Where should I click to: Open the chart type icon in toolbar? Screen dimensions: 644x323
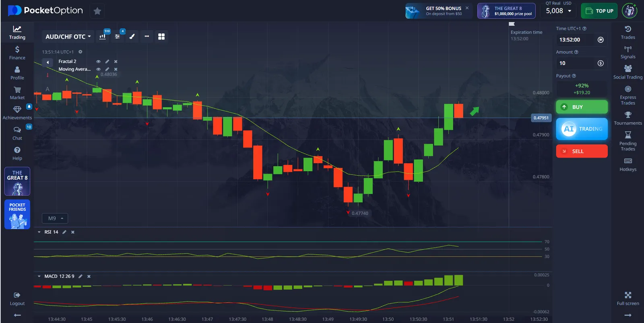click(x=103, y=37)
